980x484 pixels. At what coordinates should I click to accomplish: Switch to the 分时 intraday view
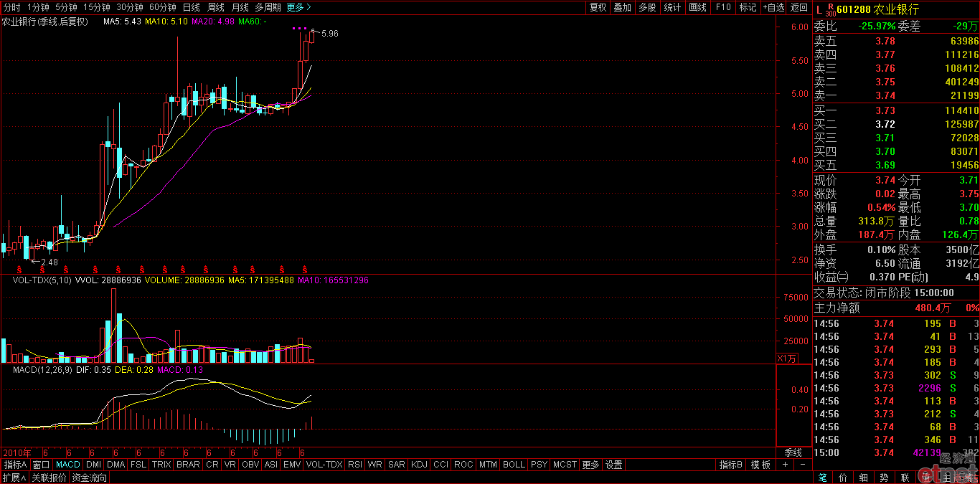click(11, 7)
